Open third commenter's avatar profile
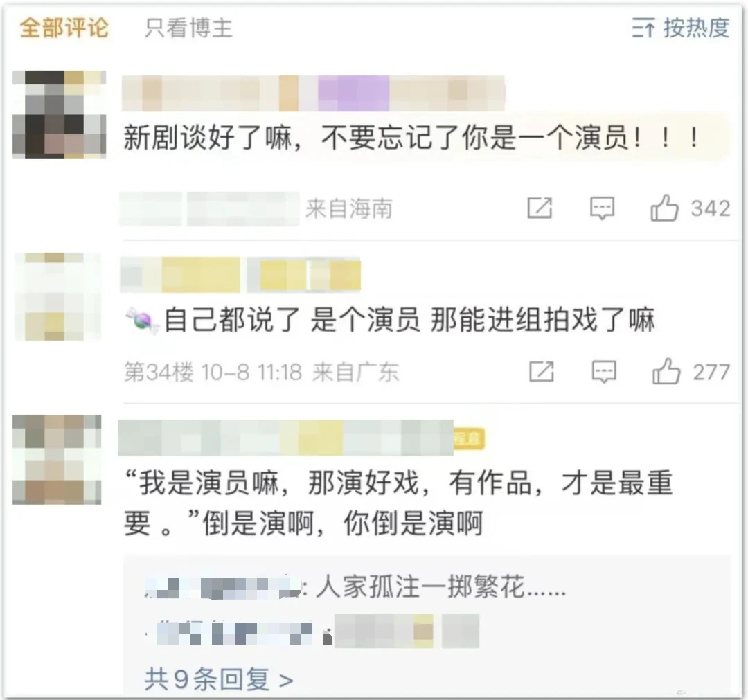This screenshot has height=700, width=748. point(57,460)
